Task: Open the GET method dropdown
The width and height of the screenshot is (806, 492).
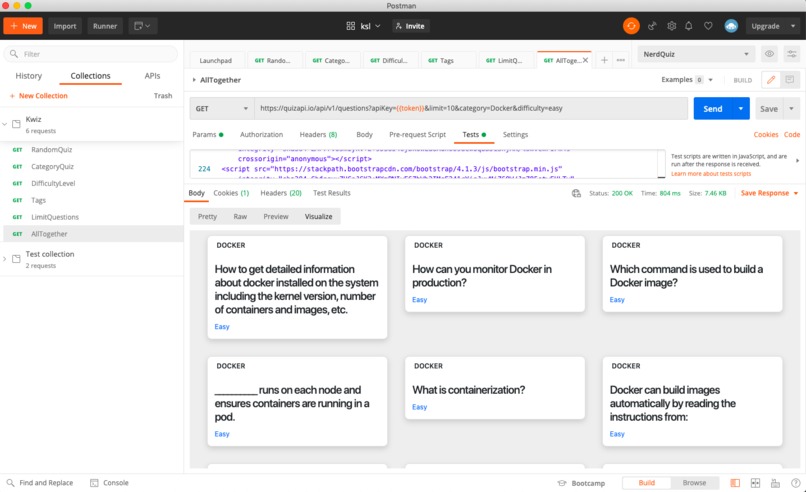Action: (222, 108)
